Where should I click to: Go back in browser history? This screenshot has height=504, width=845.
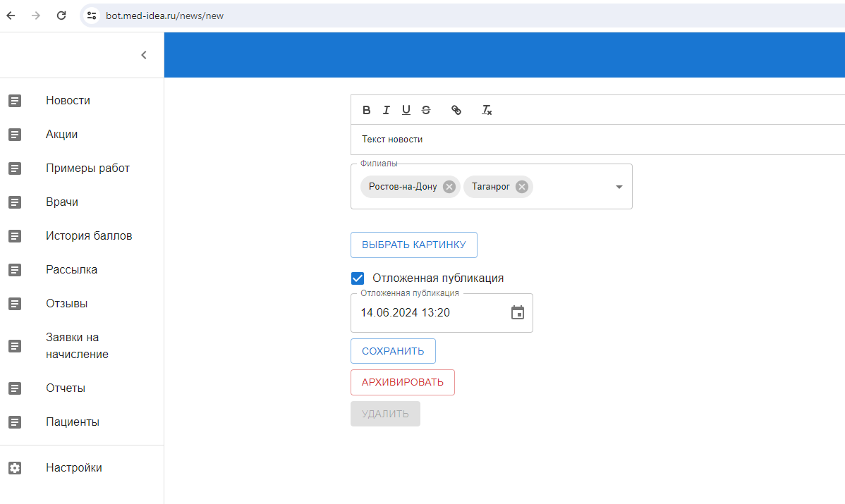coord(11,16)
